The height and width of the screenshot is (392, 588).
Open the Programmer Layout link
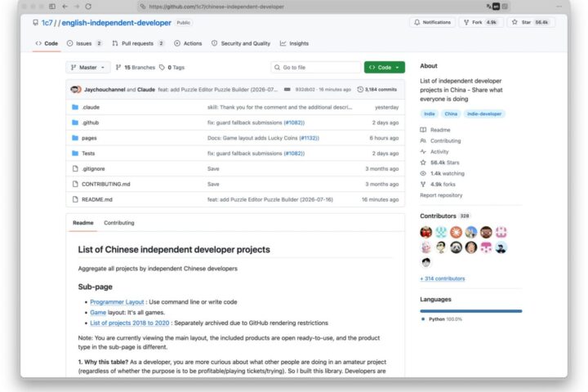[x=117, y=302]
